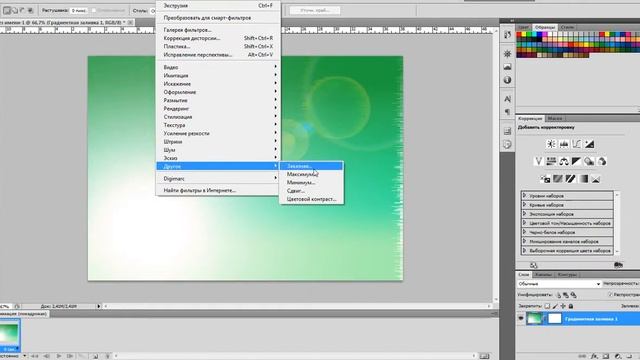640x360 pixels.
Task: Choose Сдвиг from the submenu
Action: click(x=311, y=191)
